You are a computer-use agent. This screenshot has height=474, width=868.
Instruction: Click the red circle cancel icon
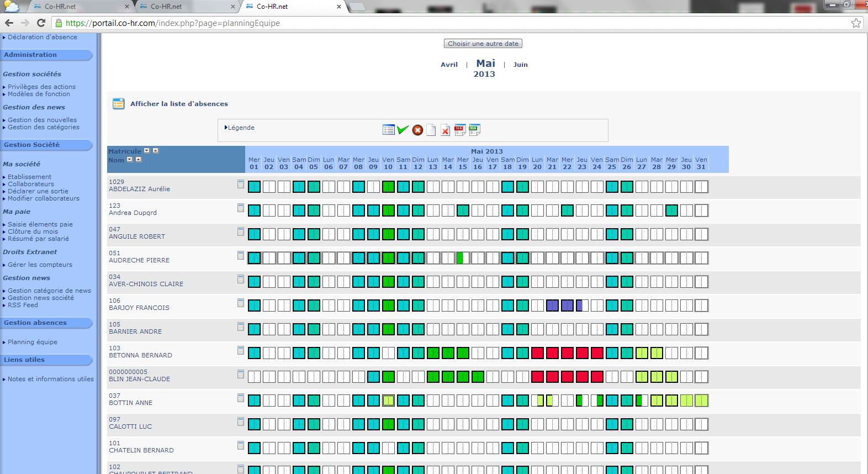click(x=417, y=130)
